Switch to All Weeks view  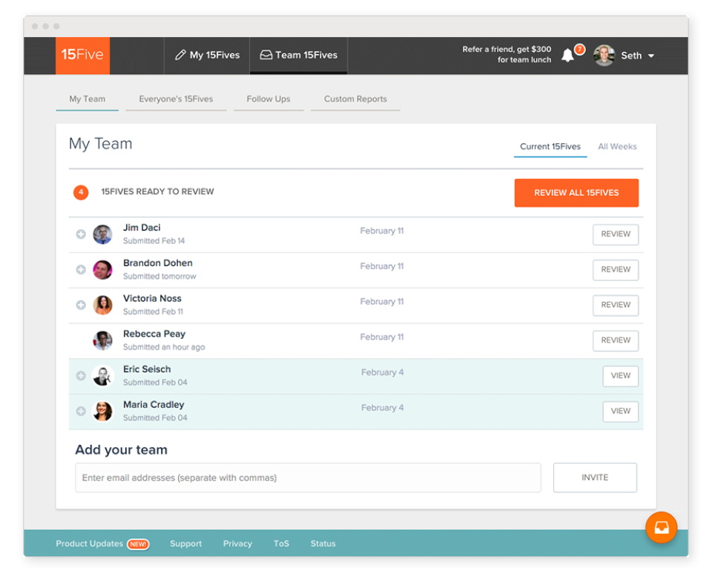(x=617, y=147)
